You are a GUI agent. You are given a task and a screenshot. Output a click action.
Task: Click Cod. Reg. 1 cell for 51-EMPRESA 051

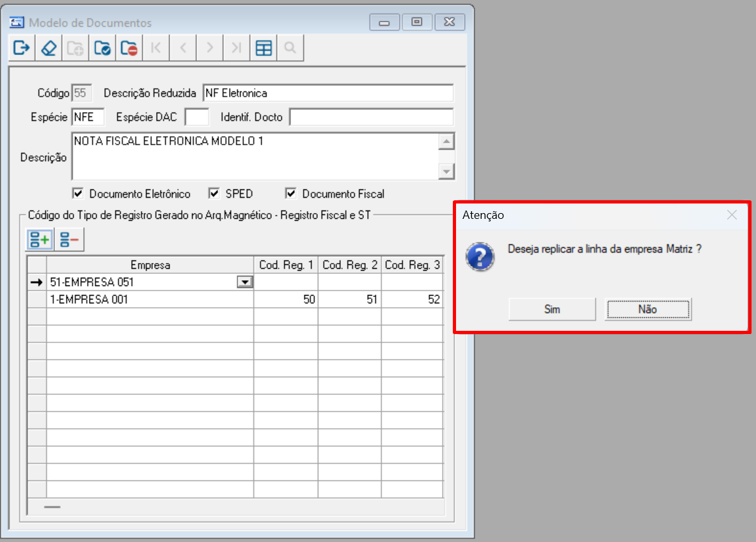coord(286,282)
